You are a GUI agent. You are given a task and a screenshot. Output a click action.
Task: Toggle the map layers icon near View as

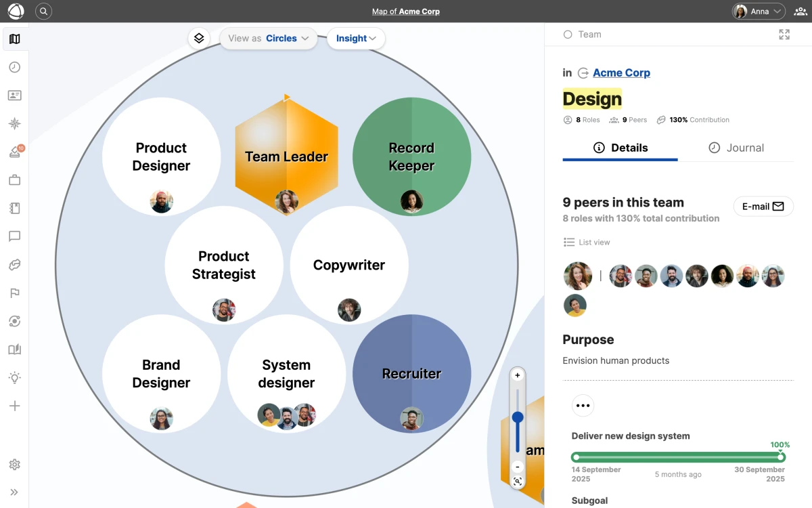[x=199, y=38]
